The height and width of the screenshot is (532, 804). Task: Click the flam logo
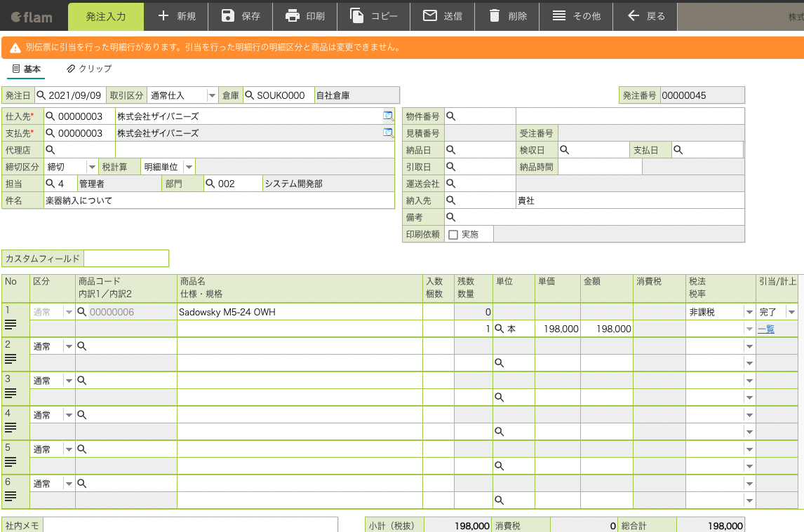click(32, 17)
